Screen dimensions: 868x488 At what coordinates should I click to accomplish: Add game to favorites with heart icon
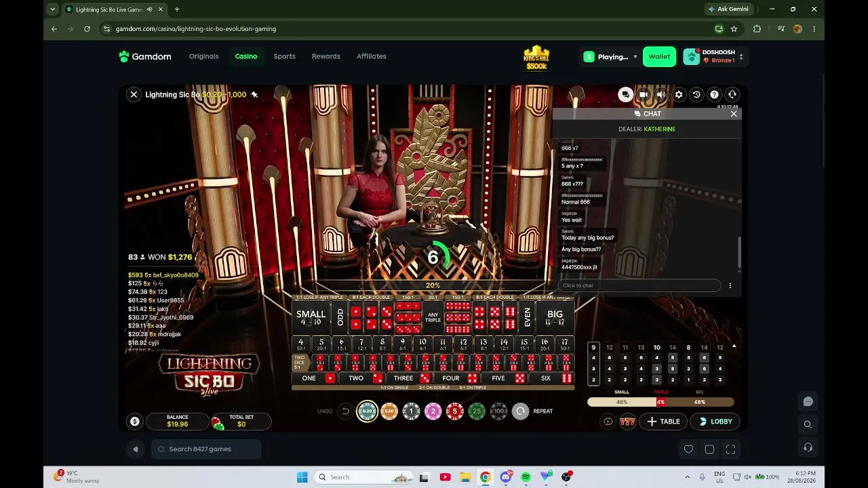tap(688, 449)
